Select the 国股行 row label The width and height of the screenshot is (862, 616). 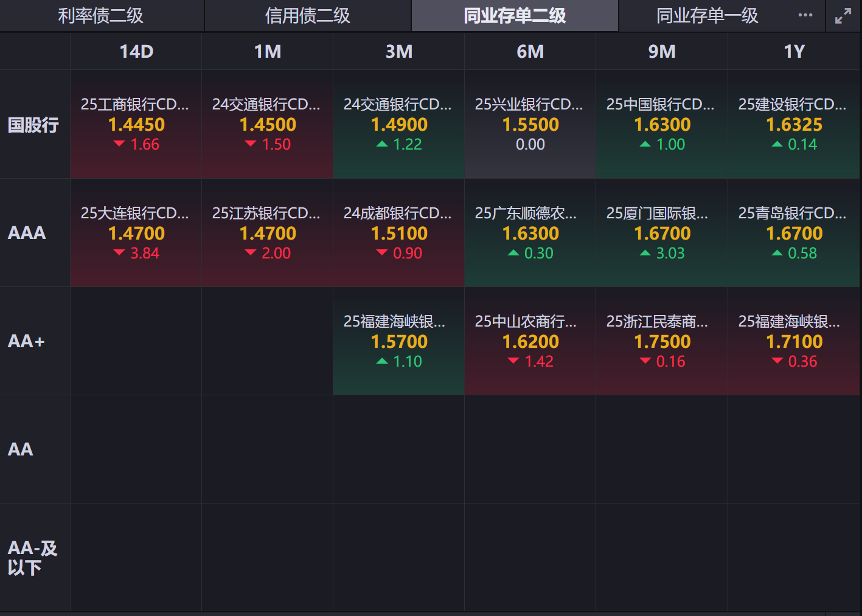pos(33,125)
